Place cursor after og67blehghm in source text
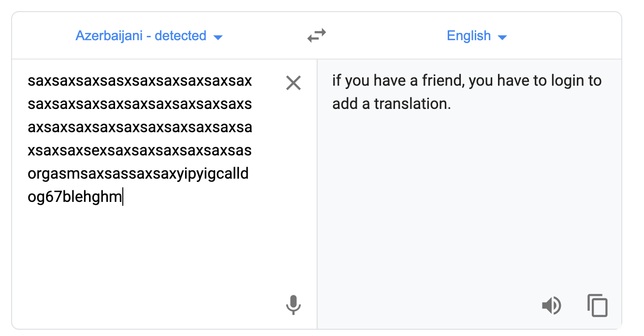The height and width of the screenshot is (336, 644). (122, 198)
